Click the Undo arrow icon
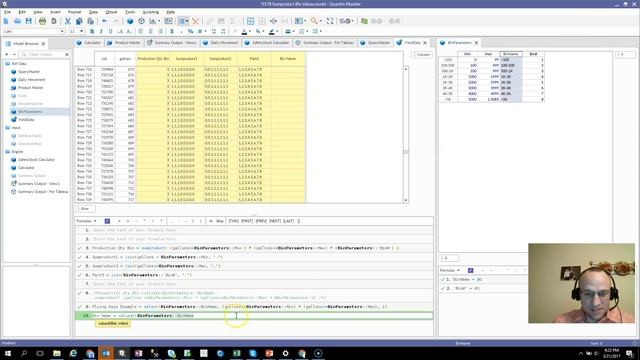 click(x=104, y=21)
